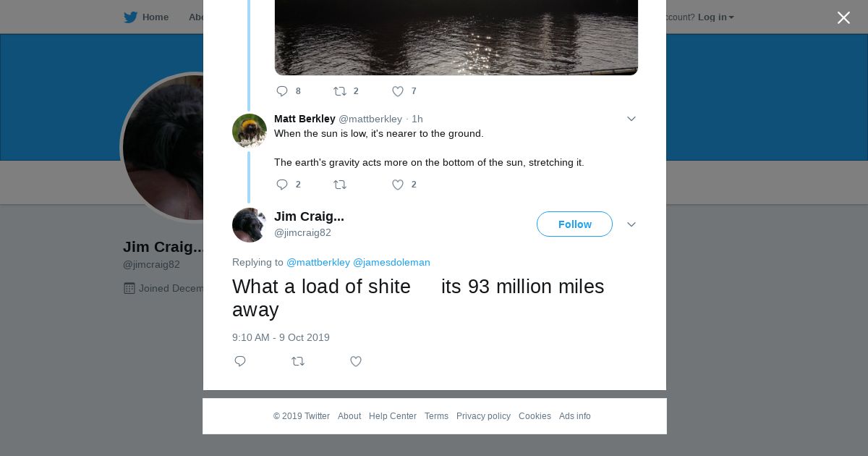Go to Twitter Home

point(146,17)
